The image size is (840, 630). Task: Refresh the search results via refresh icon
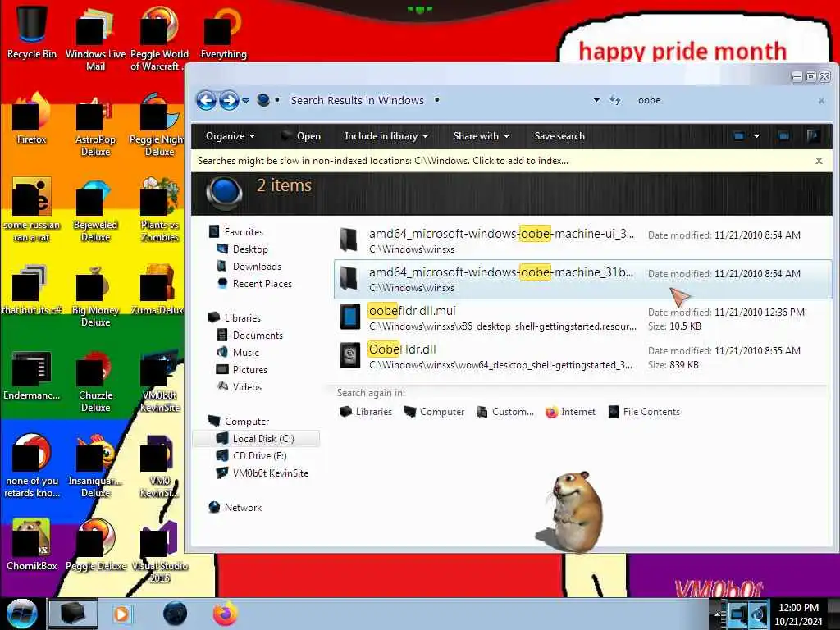pos(615,100)
